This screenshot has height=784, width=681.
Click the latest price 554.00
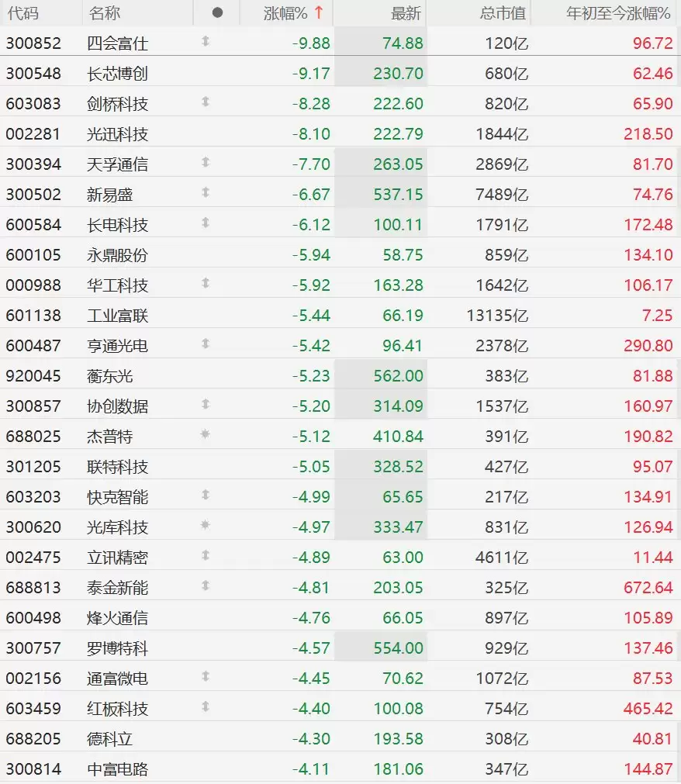point(398,648)
